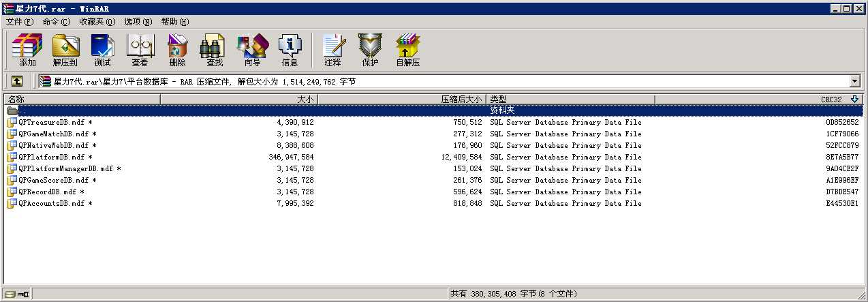Select the QPGameMatchDB.mdf file icon
The width and height of the screenshot is (868, 302).
tap(12, 134)
